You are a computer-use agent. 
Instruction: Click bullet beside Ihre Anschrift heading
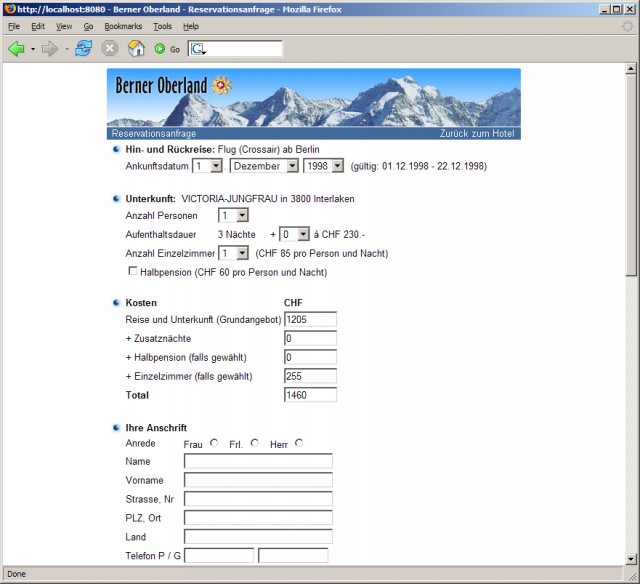click(x=116, y=428)
